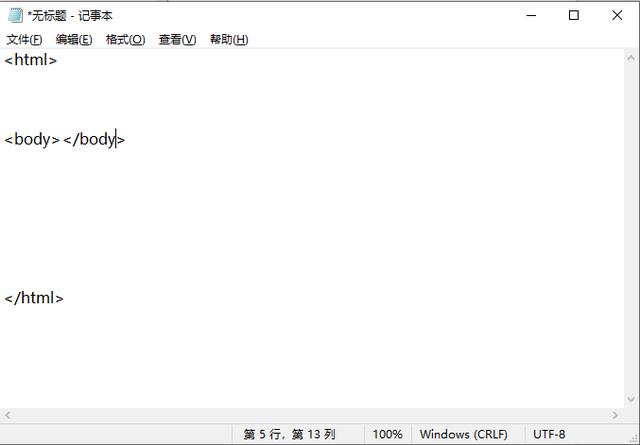Close the Notepad window

click(x=617, y=15)
